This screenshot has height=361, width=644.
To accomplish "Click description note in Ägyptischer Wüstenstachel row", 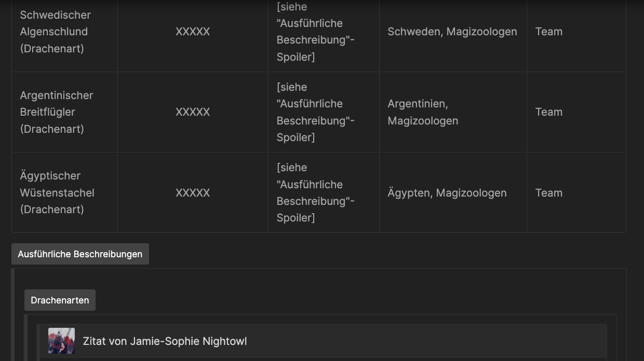I will 315,192.
